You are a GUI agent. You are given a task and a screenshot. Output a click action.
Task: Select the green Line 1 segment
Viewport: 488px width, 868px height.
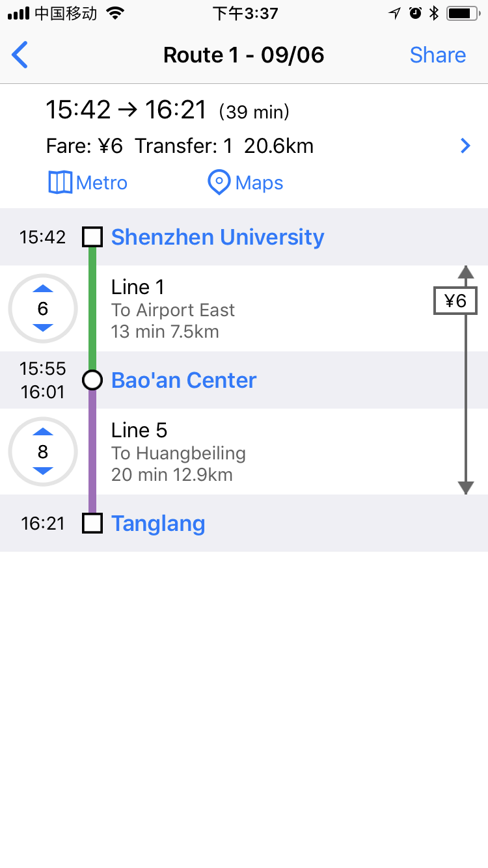pyautogui.click(x=92, y=308)
